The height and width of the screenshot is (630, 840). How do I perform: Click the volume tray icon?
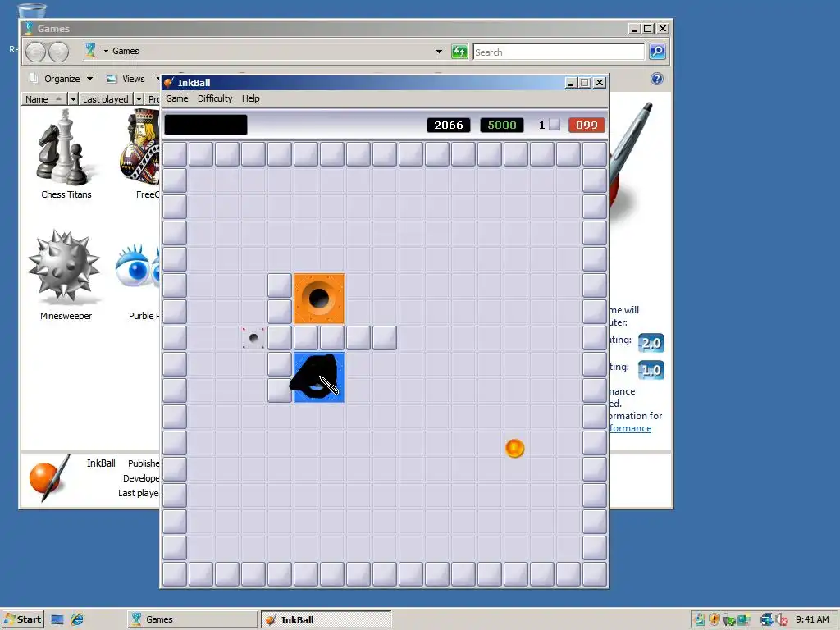coord(782,620)
